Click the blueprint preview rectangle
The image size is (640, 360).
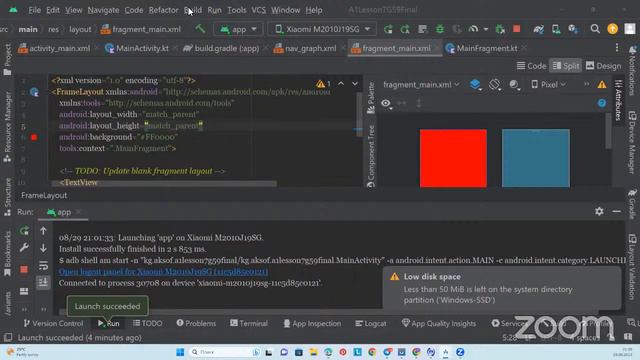[x=536, y=158]
